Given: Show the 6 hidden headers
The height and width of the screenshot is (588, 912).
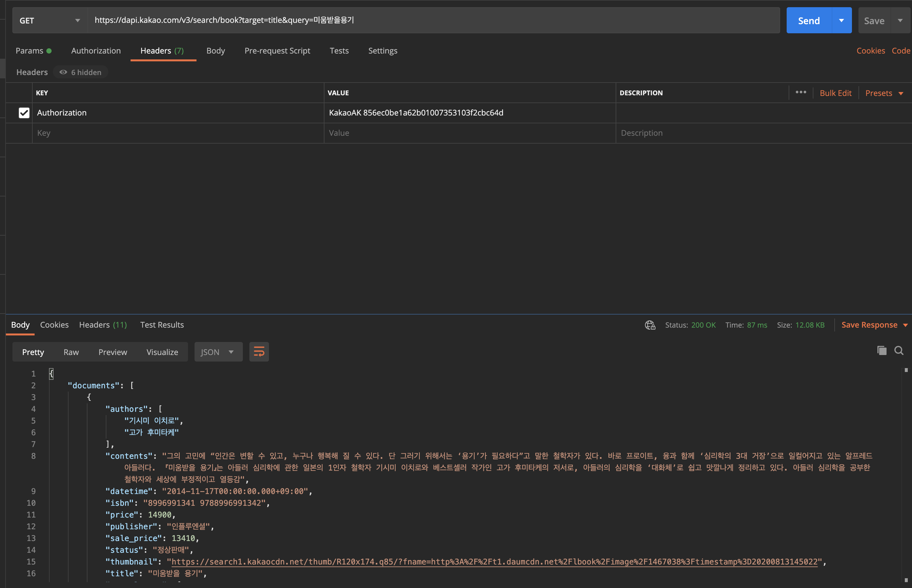Looking at the screenshot, I should coord(81,72).
